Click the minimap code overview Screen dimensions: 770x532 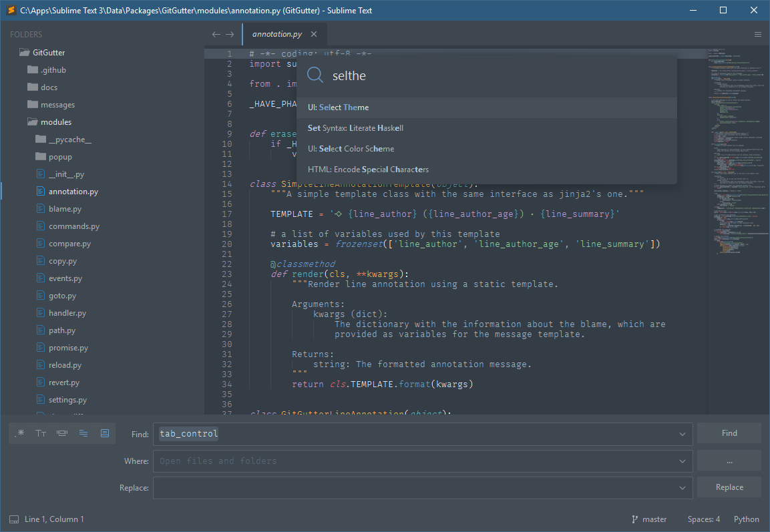[x=737, y=151]
